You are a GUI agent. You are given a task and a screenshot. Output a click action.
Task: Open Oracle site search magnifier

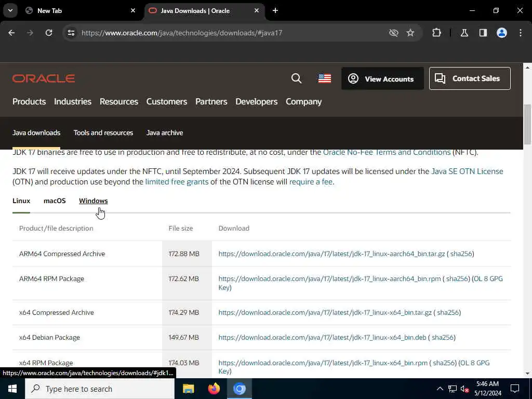[x=296, y=78]
